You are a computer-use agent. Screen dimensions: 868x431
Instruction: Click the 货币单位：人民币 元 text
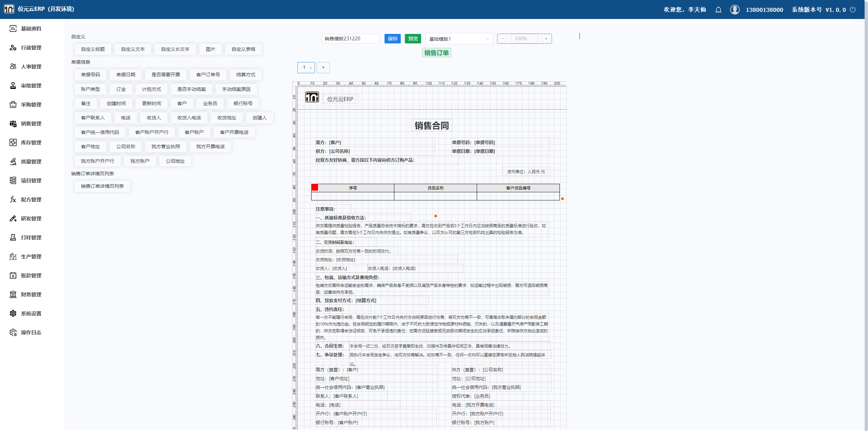pos(526,172)
